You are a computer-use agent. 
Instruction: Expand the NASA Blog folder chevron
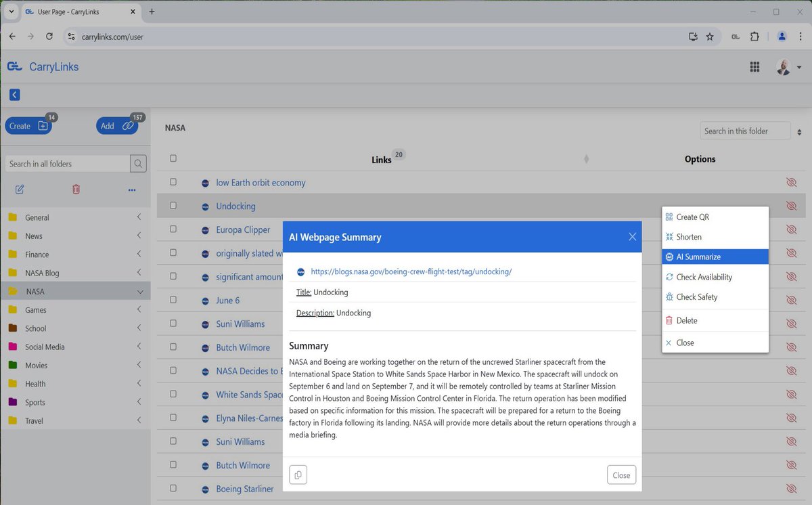(139, 272)
